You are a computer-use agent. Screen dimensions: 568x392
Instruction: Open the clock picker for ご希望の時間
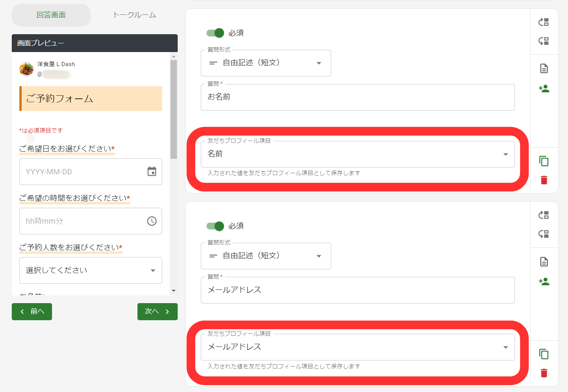(x=152, y=221)
